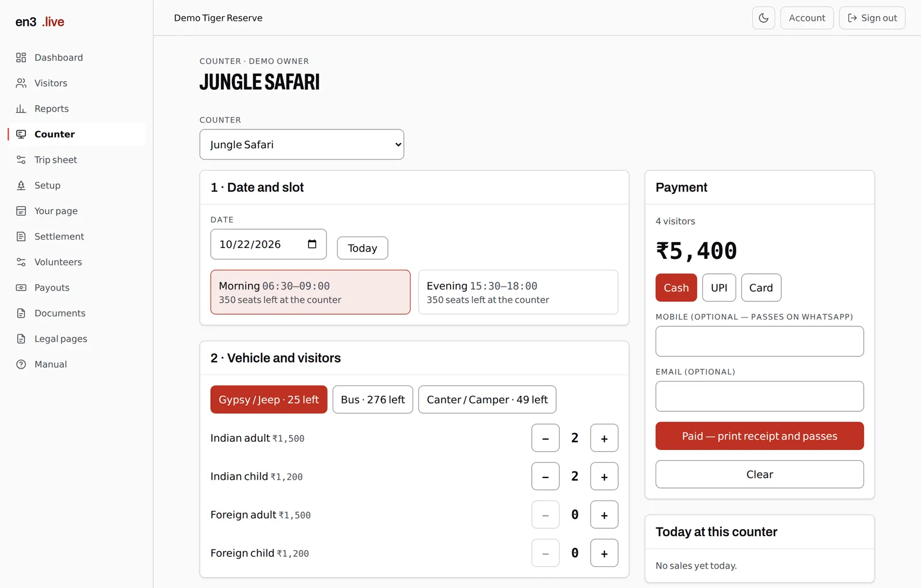
Task: Open the Settlement menu item
Action: [77, 236]
